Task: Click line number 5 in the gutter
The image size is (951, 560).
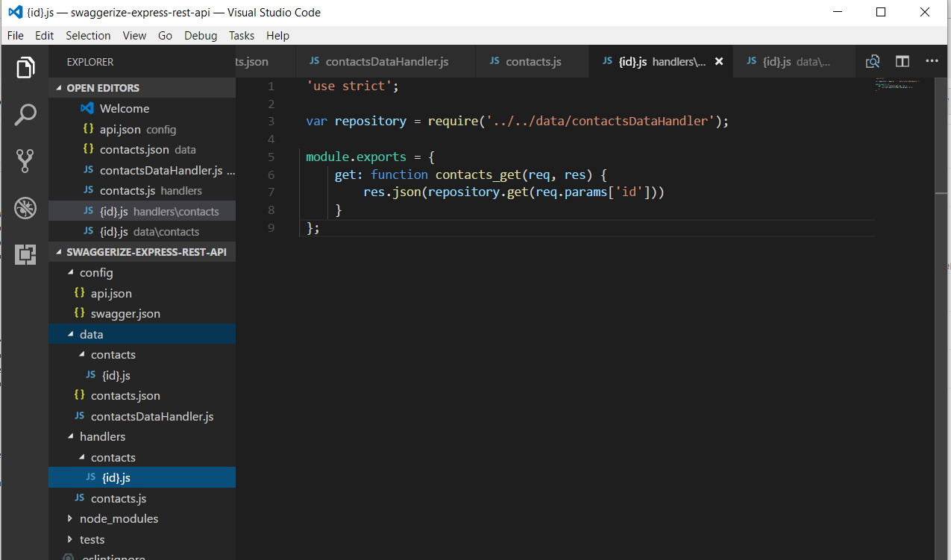Action: 271,157
